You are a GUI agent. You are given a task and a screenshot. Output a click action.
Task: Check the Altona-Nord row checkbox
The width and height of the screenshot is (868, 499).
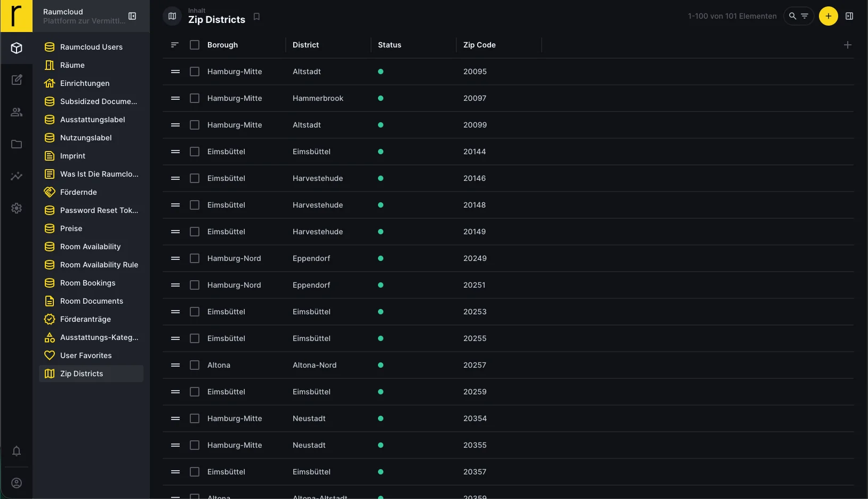pos(195,365)
